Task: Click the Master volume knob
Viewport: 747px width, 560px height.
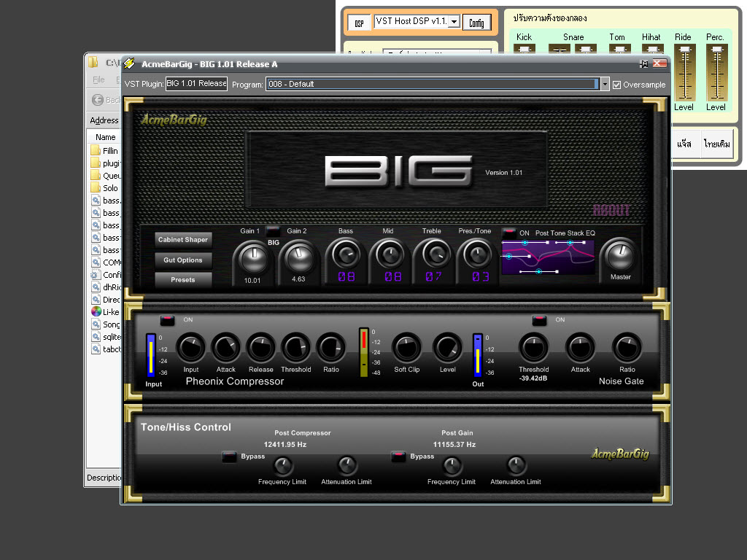Action: point(620,256)
